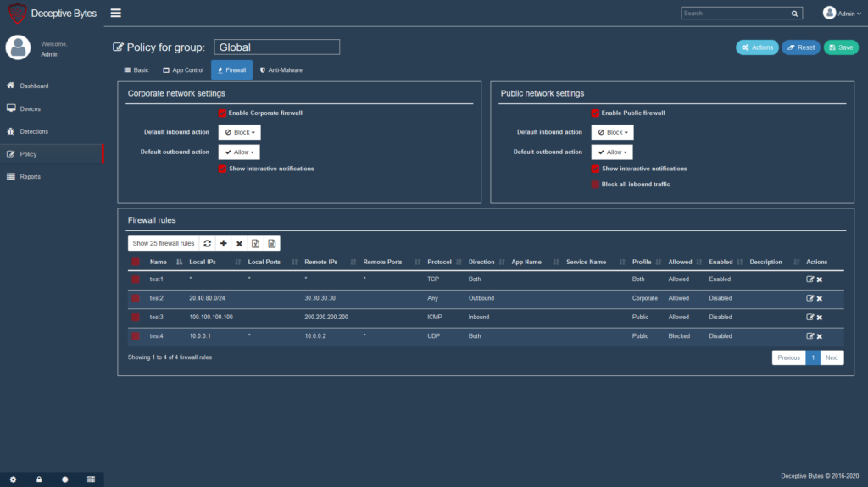868x487 pixels.
Task: Edit the test2 firewall rule
Action: coord(810,298)
